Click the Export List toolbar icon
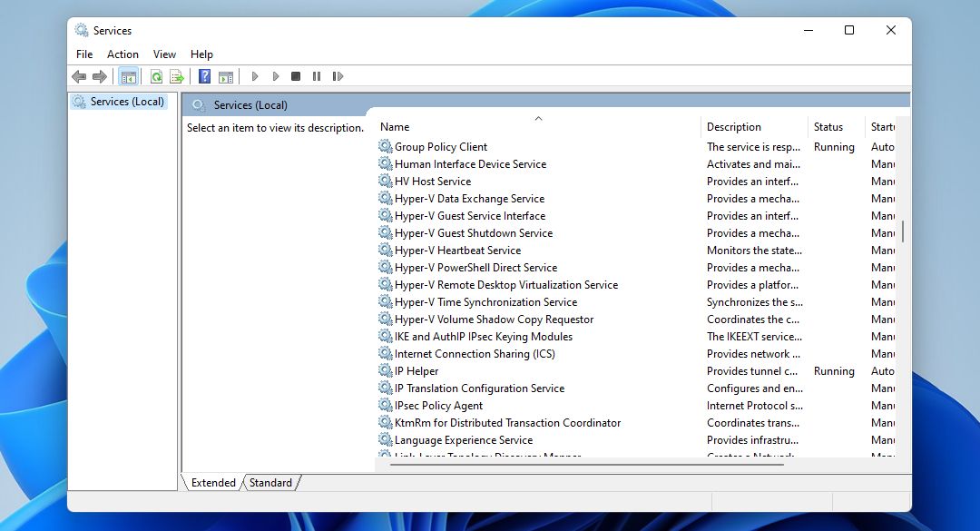The width and height of the screenshot is (980, 531). point(177,76)
